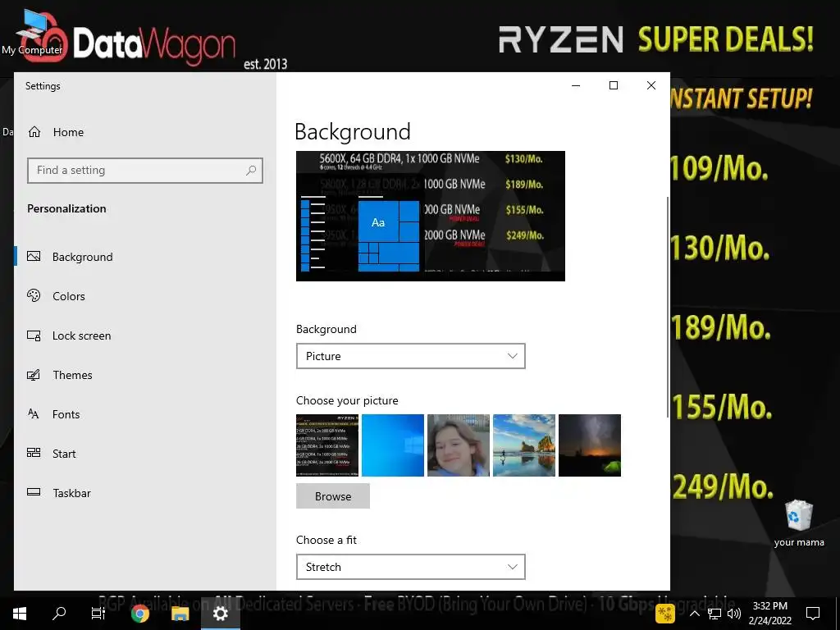
Task: Click the Home house icon
Action: click(34, 132)
